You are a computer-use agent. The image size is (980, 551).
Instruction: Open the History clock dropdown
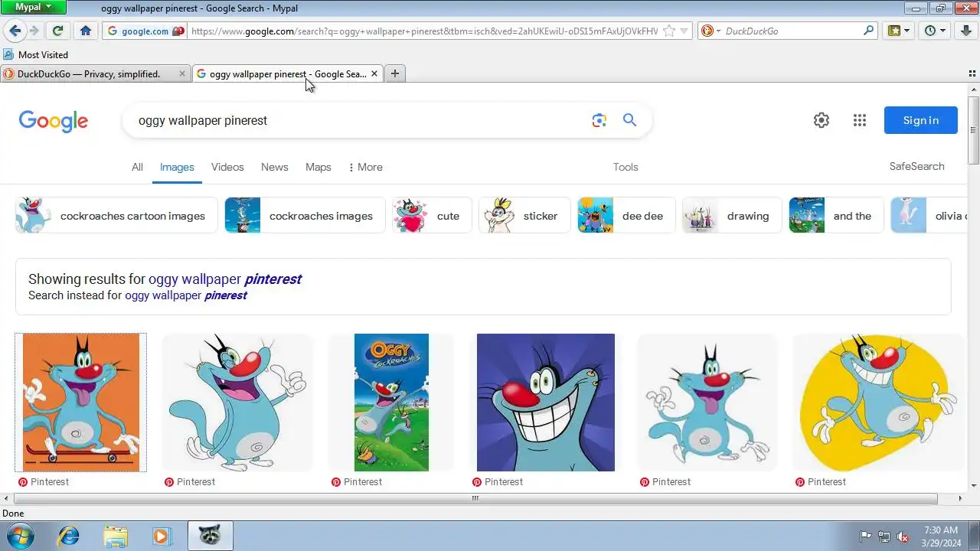tap(935, 31)
